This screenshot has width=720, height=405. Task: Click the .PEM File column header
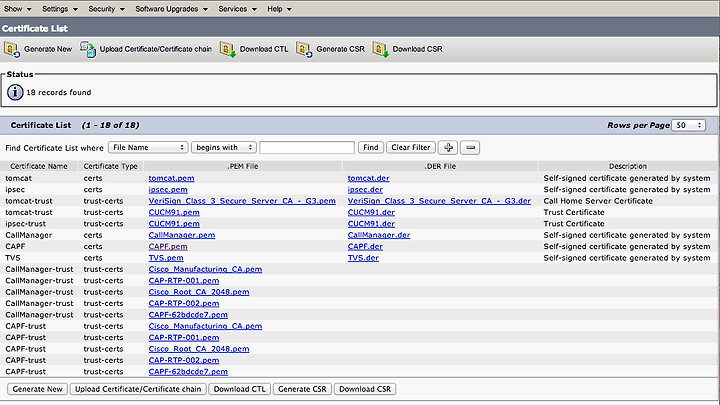pos(243,166)
